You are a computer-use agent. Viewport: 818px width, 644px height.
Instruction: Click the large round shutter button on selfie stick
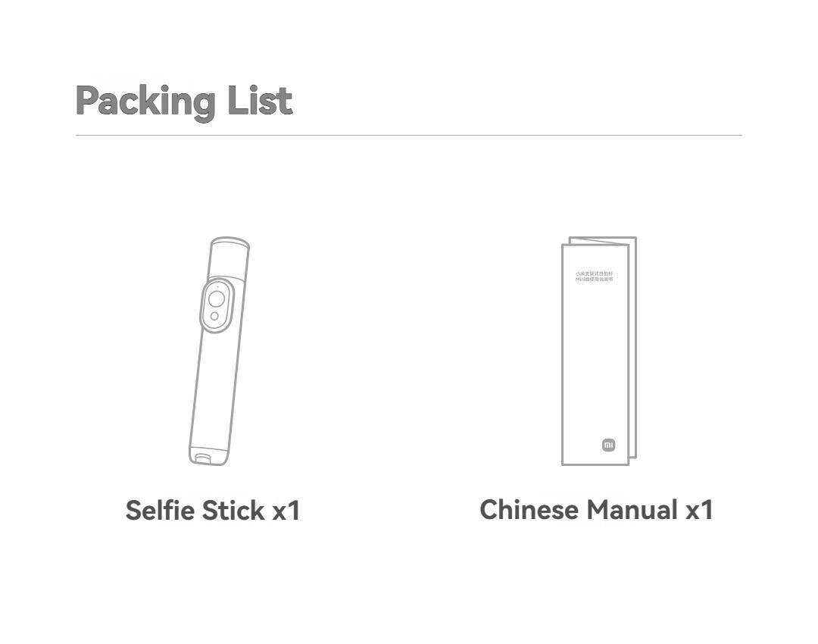pyautogui.click(x=217, y=299)
